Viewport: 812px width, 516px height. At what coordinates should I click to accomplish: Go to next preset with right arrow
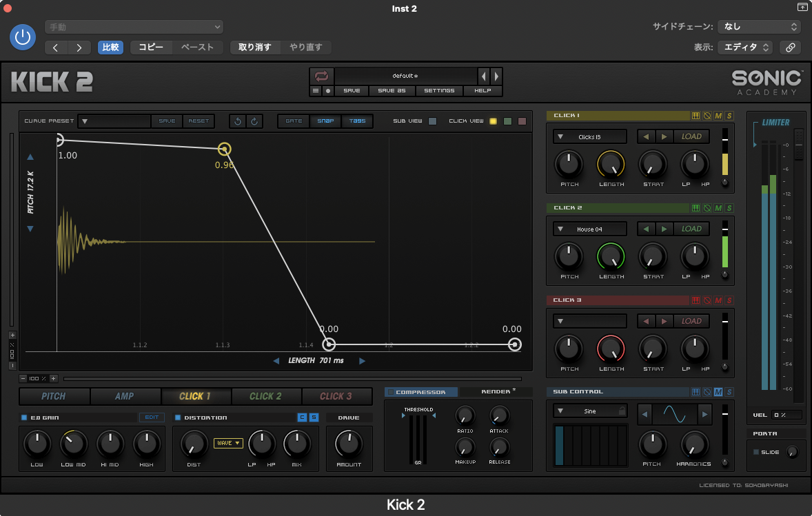496,76
